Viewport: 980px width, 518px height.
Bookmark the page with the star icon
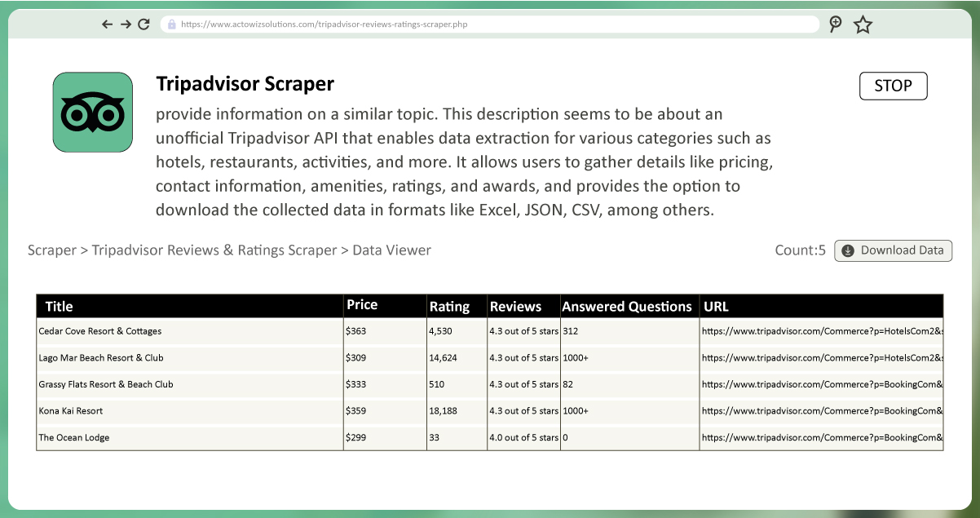click(863, 24)
